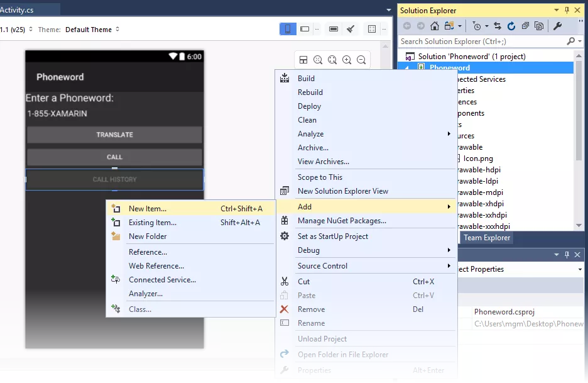Open search options dropdown in Solution Explorer
This screenshot has width=588, height=383.
tap(580, 42)
